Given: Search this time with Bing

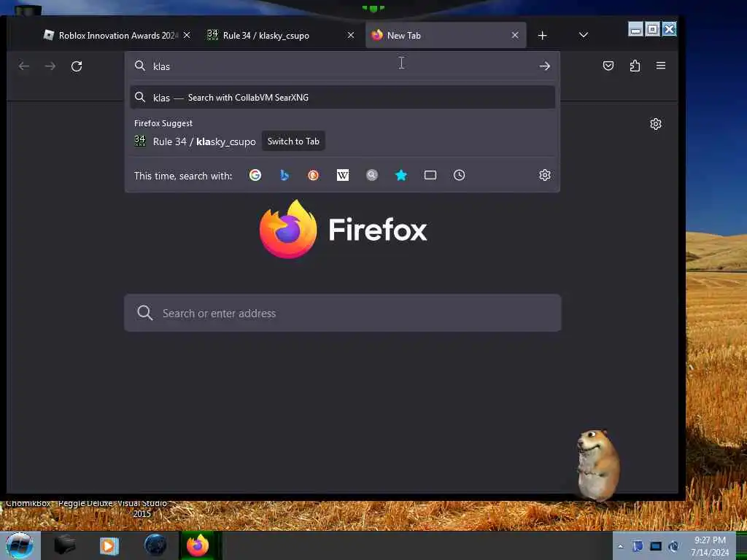Looking at the screenshot, I should coord(285,175).
